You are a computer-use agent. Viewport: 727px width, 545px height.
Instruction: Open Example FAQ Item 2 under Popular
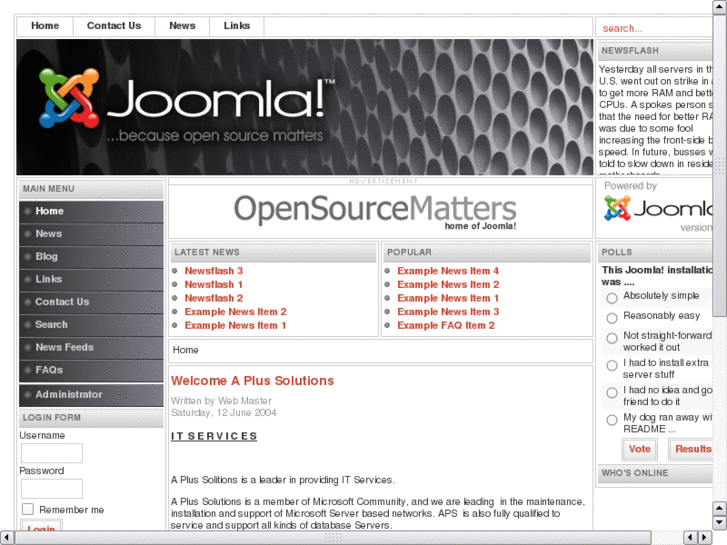[x=446, y=326]
